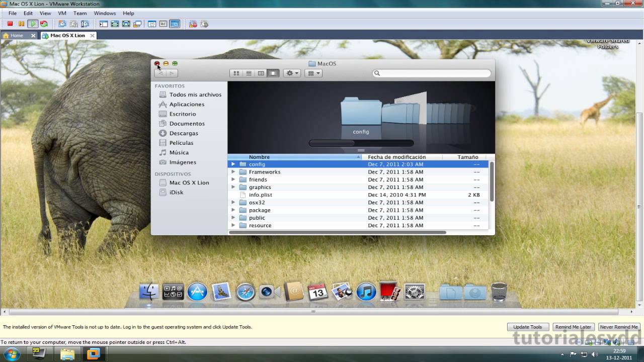The width and height of the screenshot is (644, 362).
Task: Expand the osx32 folder triangle
Action: coord(233,203)
